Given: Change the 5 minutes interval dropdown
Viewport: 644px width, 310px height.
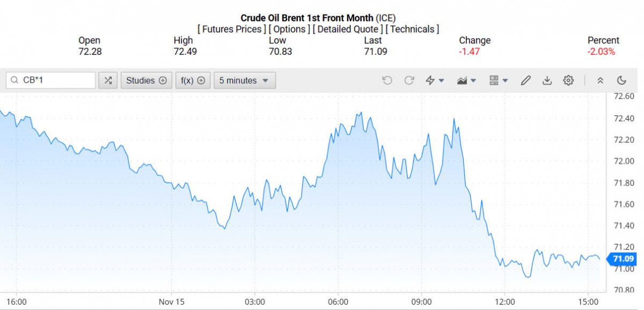Looking at the screenshot, I should 244,80.
